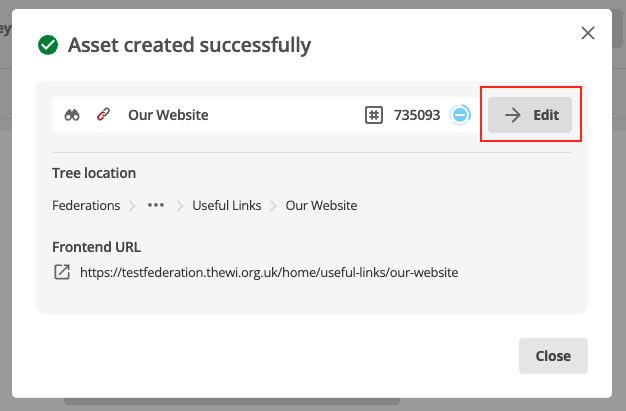This screenshot has height=411, width=626.
Task: Click the Close button
Action: (x=553, y=356)
